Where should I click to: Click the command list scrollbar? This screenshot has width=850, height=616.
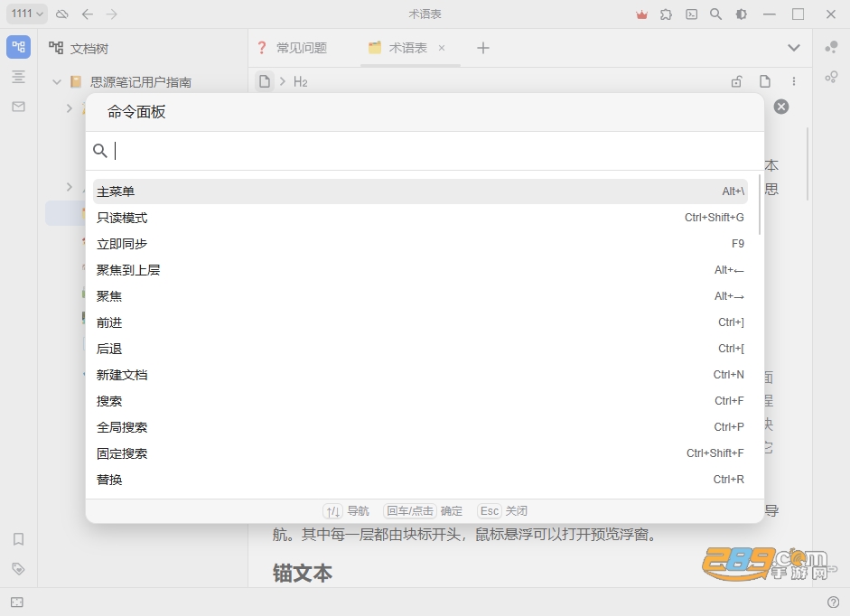coord(760,205)
